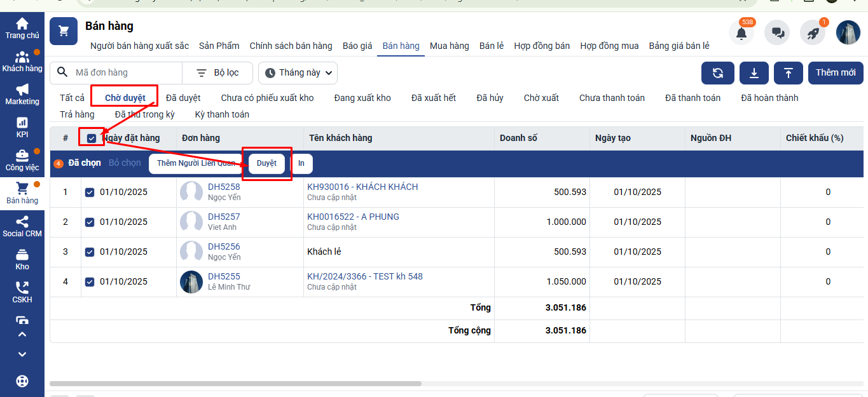
Task: Open the Bộ lọc filter options
Action: pyautogui.click(x=217, y=73)
